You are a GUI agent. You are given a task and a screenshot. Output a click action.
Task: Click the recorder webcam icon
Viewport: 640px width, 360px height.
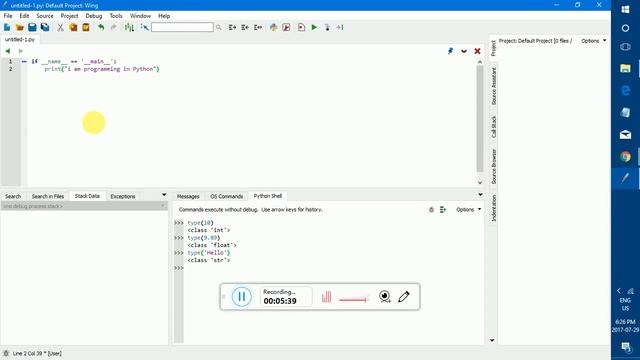pos(384,296)
